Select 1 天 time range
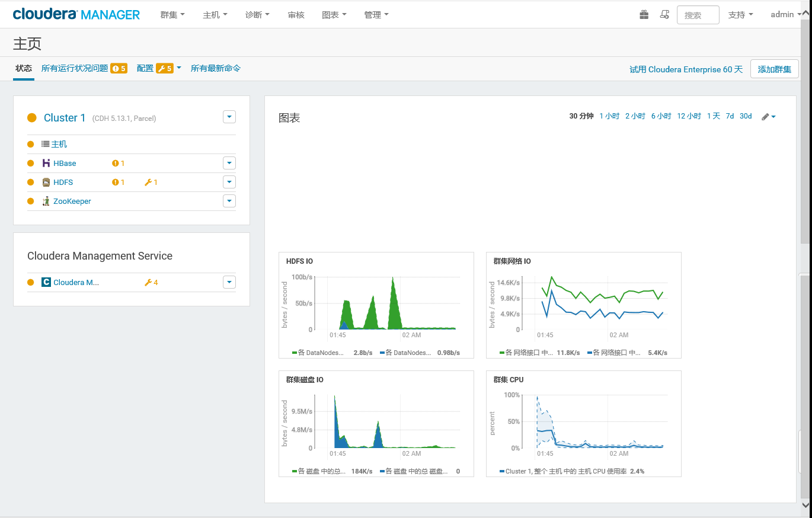Viewport: 812px width, 518px height. point(714,116)
